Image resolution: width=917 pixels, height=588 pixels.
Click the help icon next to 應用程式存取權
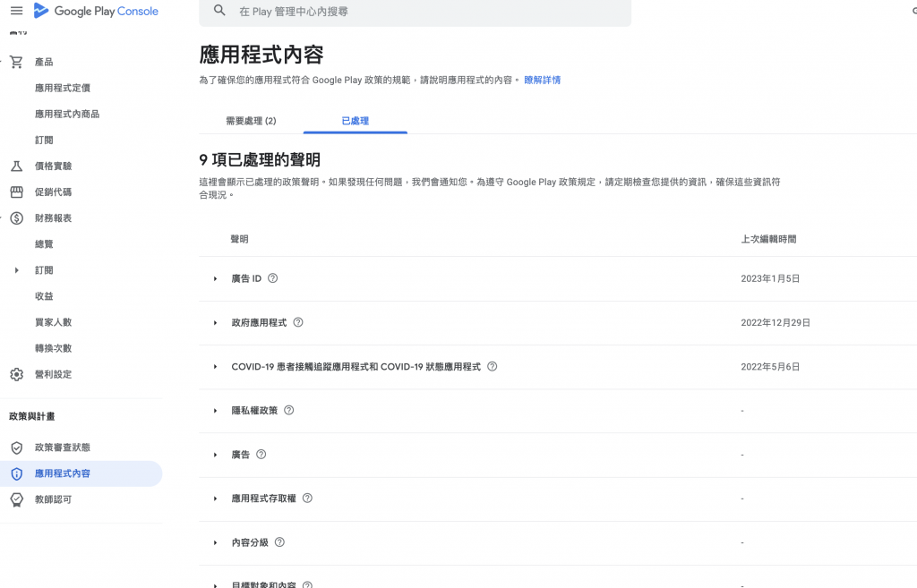(x=308, y=498)
